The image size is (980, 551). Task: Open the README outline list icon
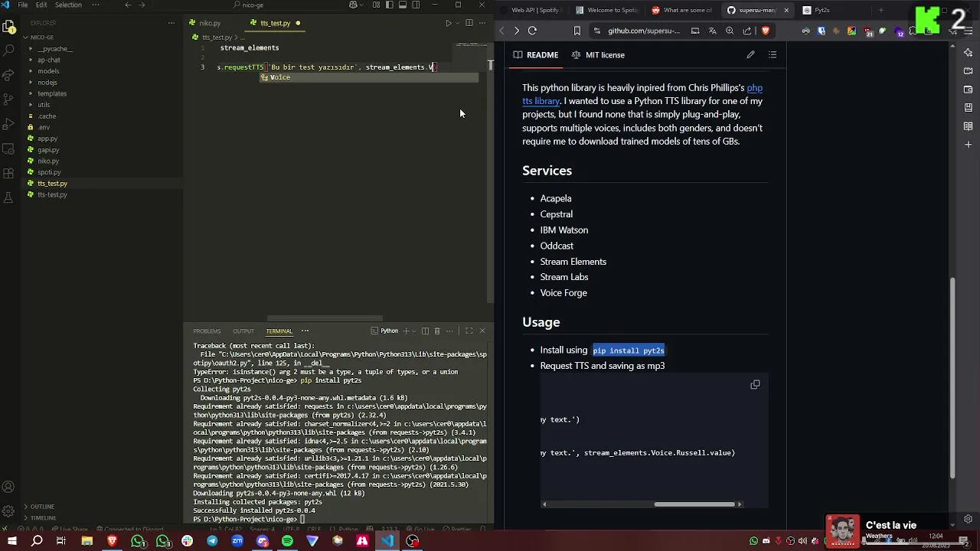point(772,55)
